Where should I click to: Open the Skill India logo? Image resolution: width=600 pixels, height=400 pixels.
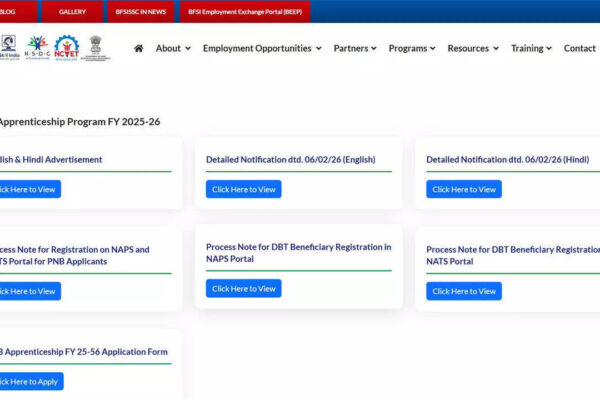(10, 47)
